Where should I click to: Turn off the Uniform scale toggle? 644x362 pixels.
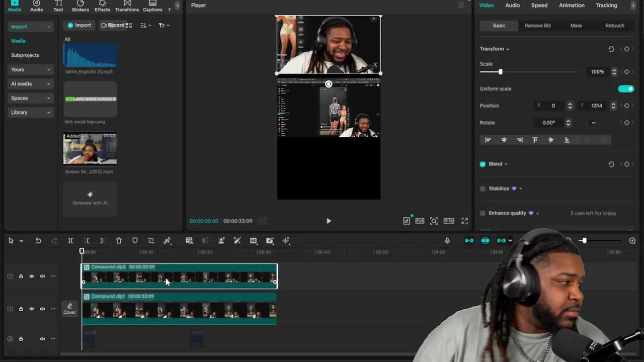[626, 89]
